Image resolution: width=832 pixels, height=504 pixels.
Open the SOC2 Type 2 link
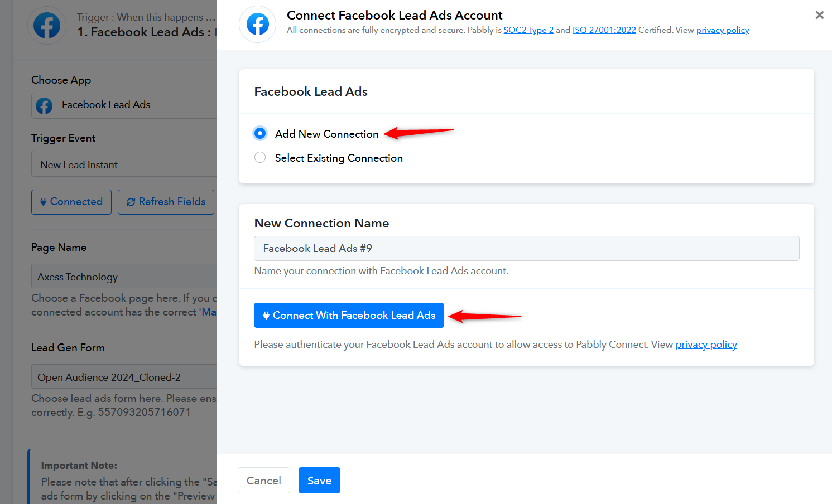coord(528,30)
